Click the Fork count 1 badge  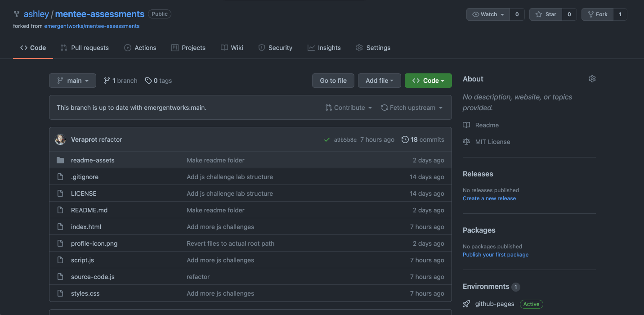(x=620, y=14)
